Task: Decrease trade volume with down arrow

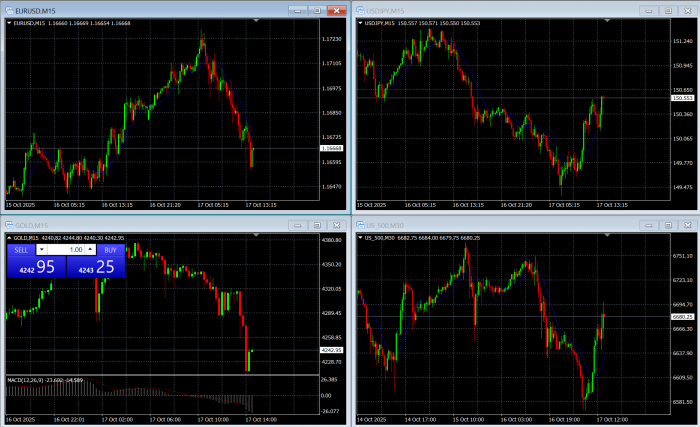Action: pos(41,249)
